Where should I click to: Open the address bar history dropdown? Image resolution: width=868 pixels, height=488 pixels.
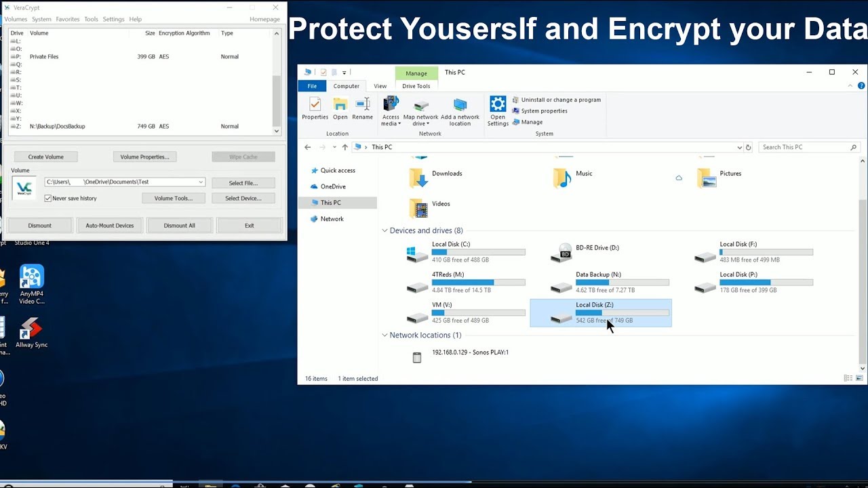pyautogui.click(x=739, y=147)
